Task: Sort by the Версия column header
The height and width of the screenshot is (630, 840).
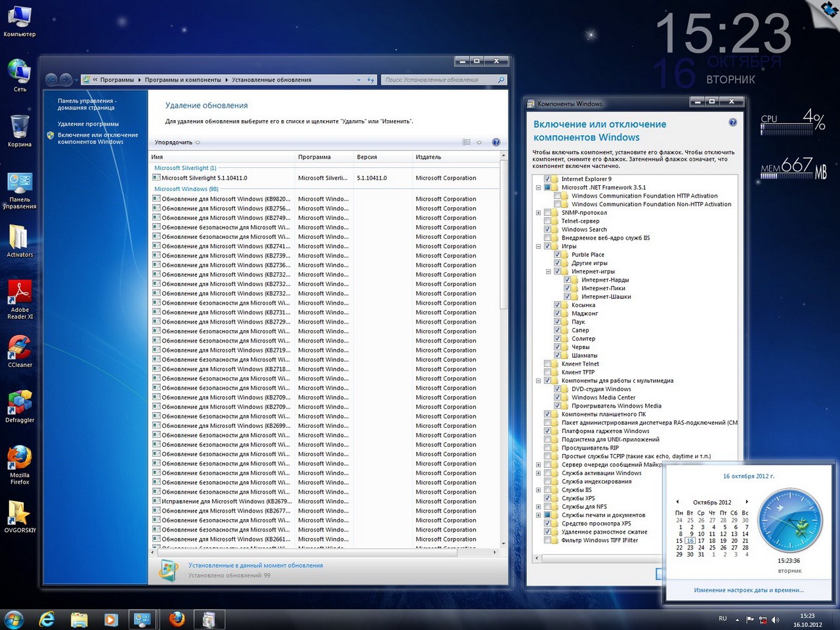Action: click(383, 157)
